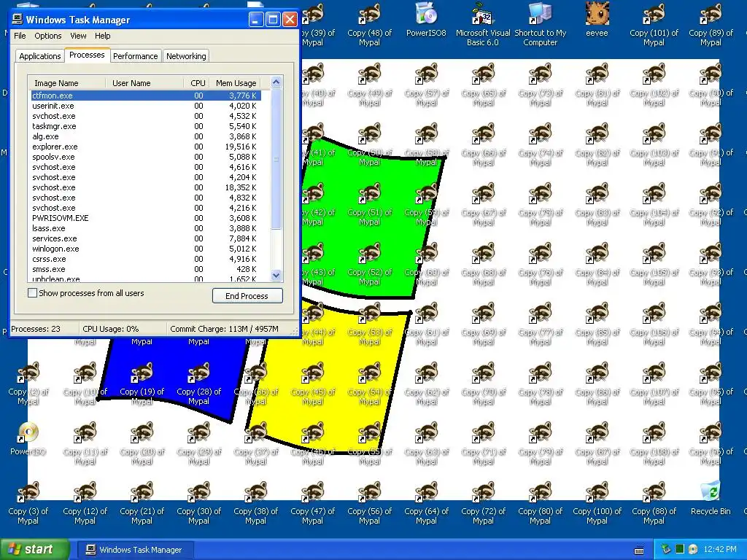Open the Start menu

coord(35,549)
